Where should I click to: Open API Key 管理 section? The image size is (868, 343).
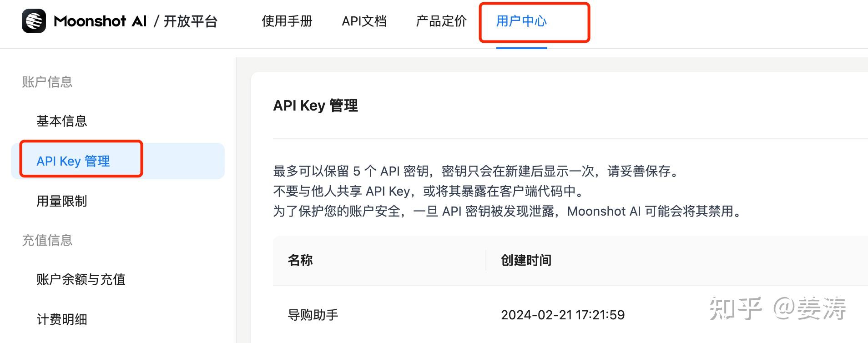pos(73,161)
